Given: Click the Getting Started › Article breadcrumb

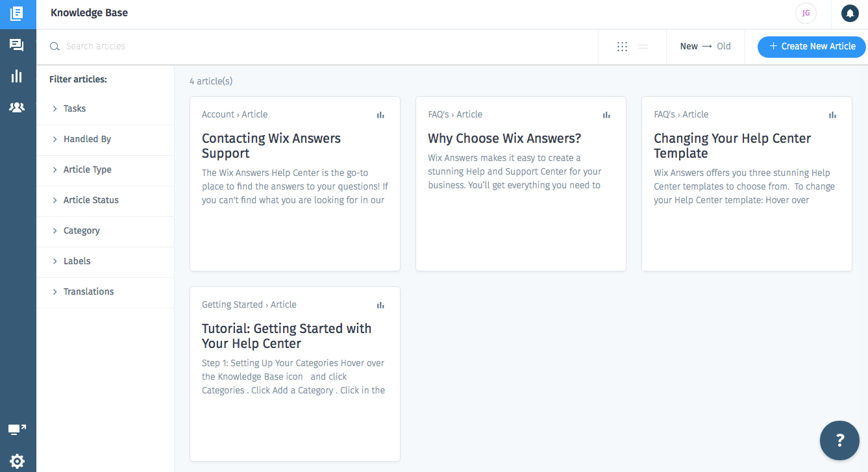Looking at the screenshot, I should [x=249, y=304].
